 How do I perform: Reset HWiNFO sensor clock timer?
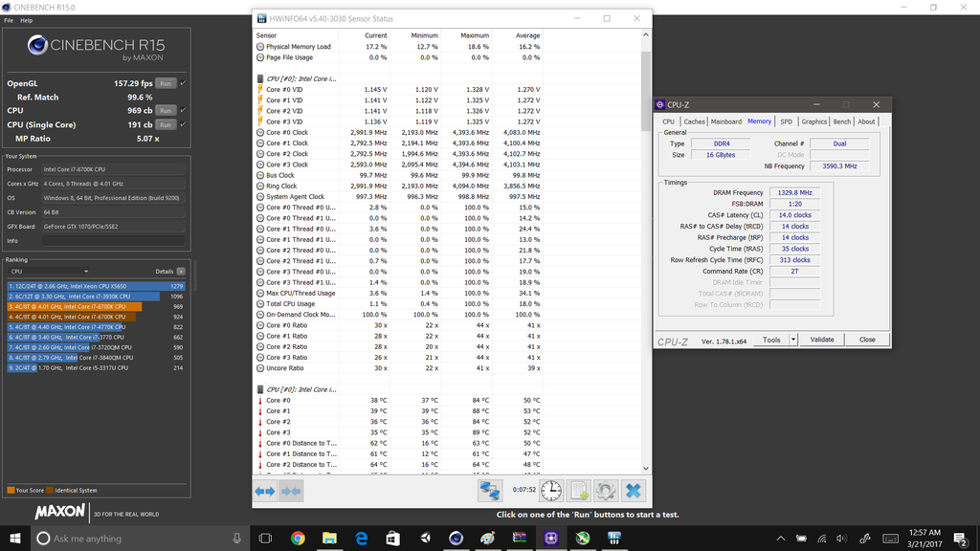(550, 491)
